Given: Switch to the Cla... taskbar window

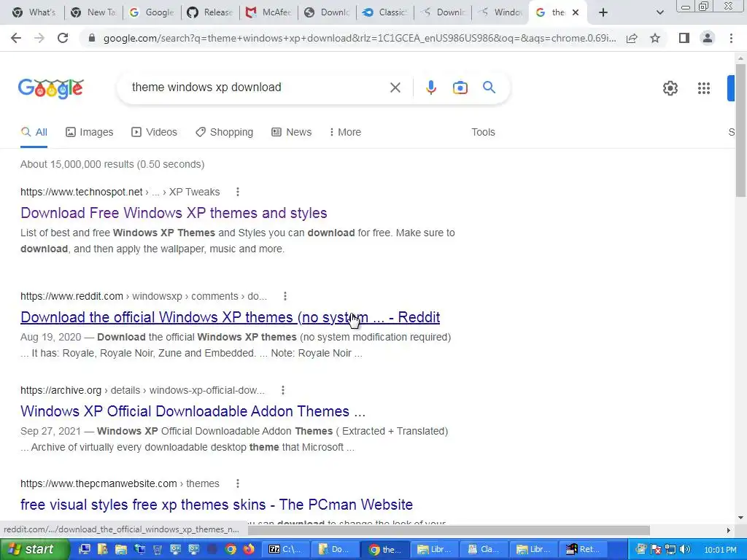Looking at the screenshot, I should pos(484,550).
